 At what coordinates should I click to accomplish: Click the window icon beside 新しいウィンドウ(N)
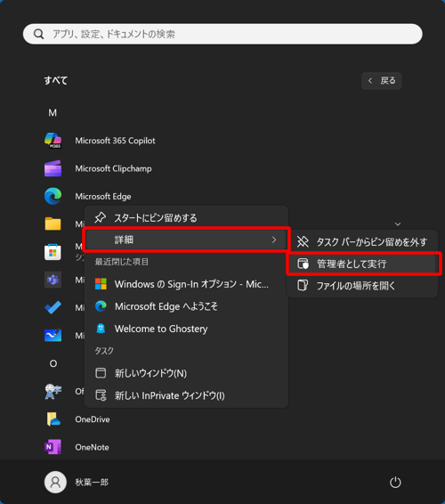(x=101, y=373)
